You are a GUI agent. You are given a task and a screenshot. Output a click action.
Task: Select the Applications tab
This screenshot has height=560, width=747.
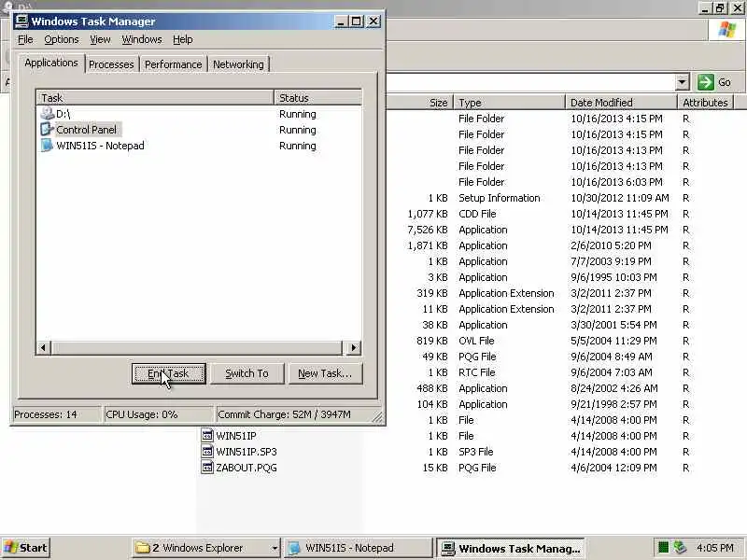(x=51, y=63)
